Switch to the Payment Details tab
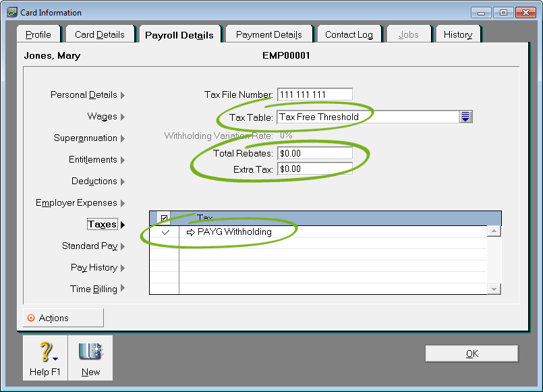This screenshot has width=543, height=392. [x=268, y=34]
